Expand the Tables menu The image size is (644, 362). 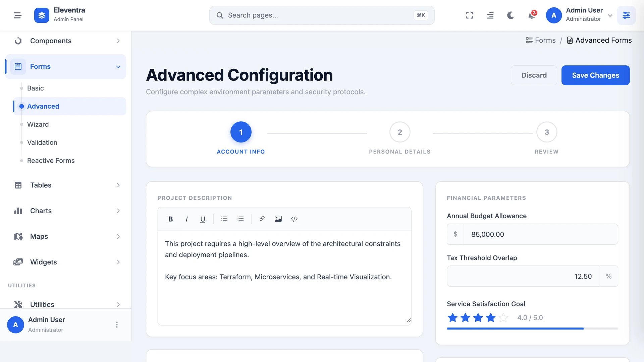(x=66, y=185)
